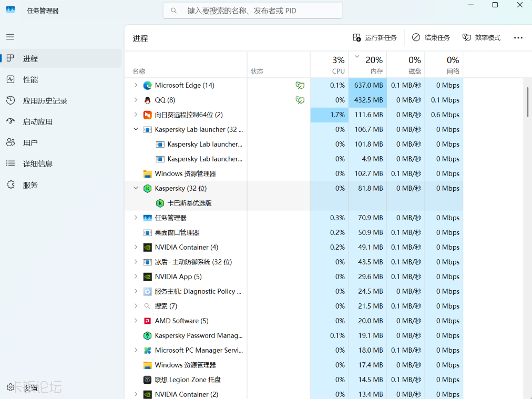Click the 卡巴斯基优选版 child process icon
The width and height of the screenshot is (532, 399).
[x=160, y=203]
